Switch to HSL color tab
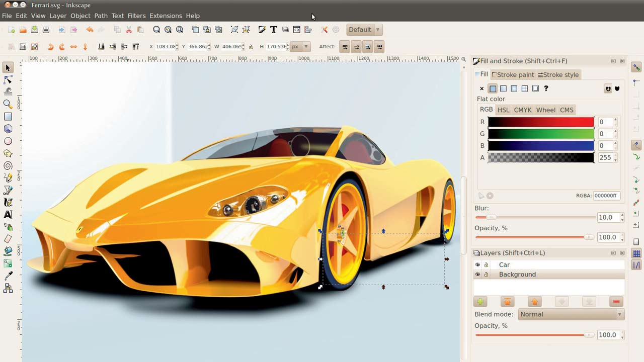 tap(503, 110)
